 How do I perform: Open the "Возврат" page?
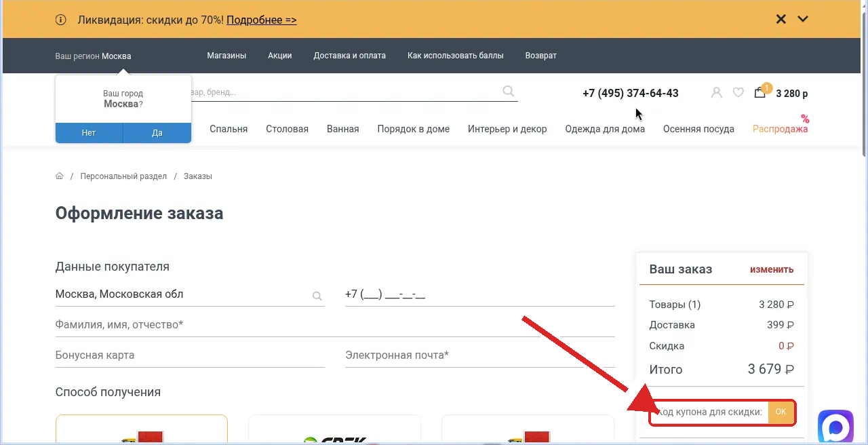[x=541, y=56]
